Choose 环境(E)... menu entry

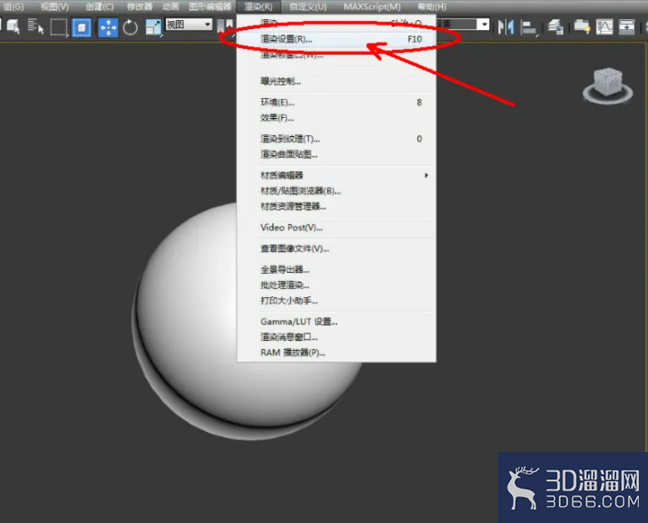click(336, 102)
